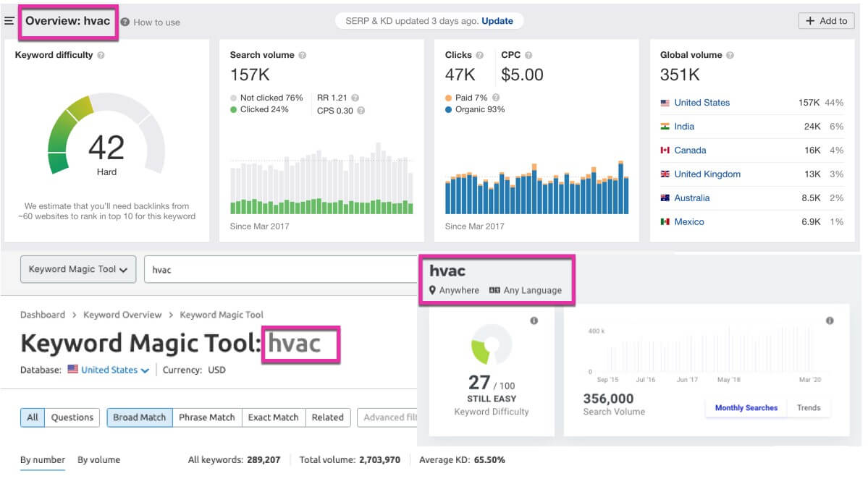Click help icon beside Global volume

730,55
